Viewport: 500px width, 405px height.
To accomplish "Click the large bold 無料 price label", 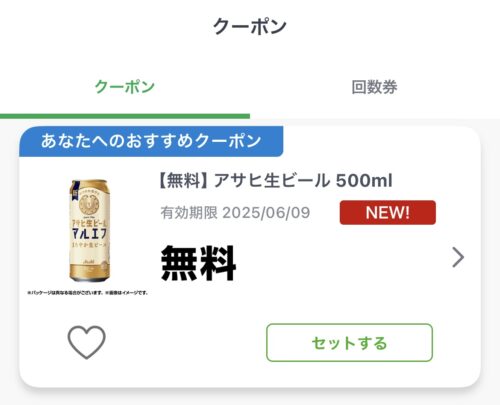I will [199, 263].
